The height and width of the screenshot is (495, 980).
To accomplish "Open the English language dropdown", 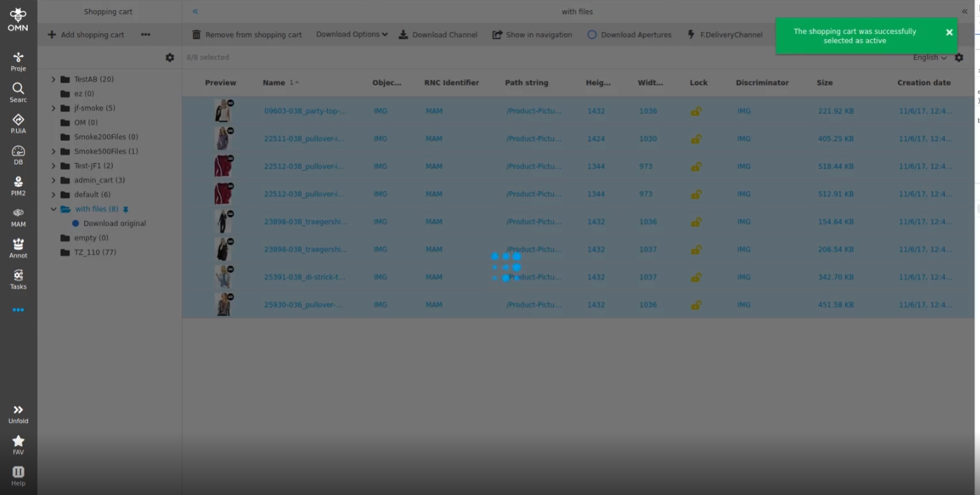I will point(929,58).
